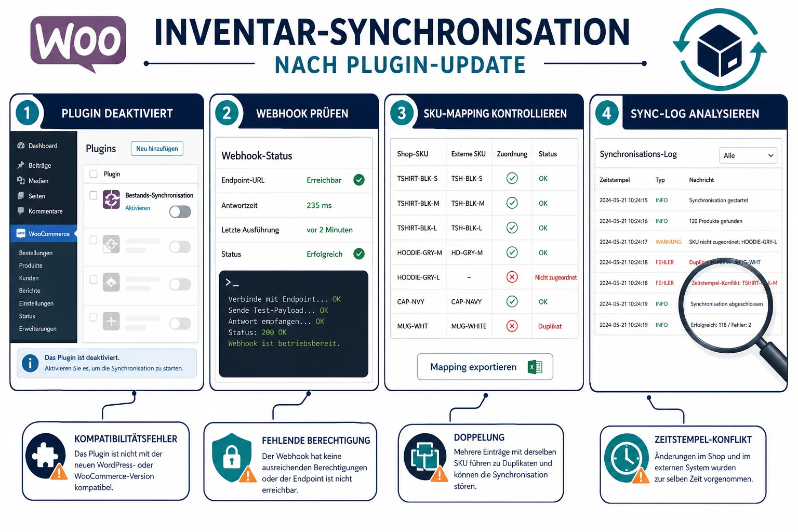Image resolution: width=798 pixels, height=532 pixels.
Task: Click the purple Woo logo
Action: (x=78, y=44)
